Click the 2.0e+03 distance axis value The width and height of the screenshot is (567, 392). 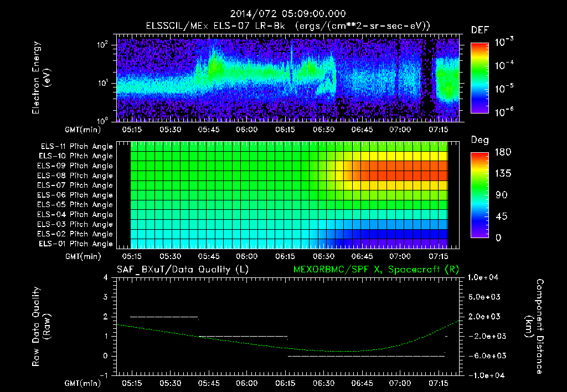point(484,317)
